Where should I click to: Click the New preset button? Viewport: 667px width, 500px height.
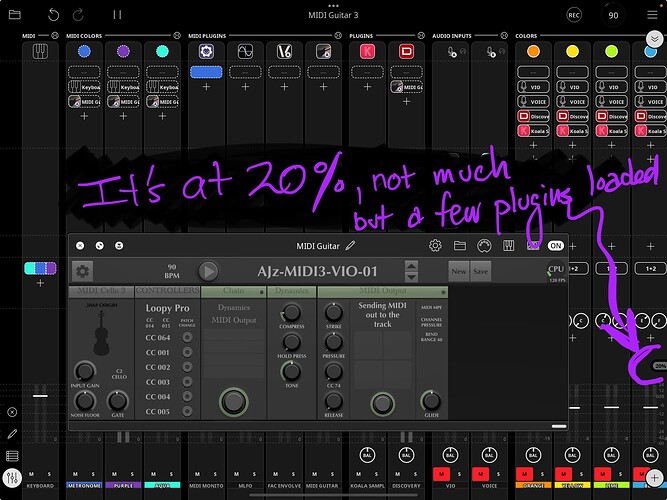(x=458, y=271)
